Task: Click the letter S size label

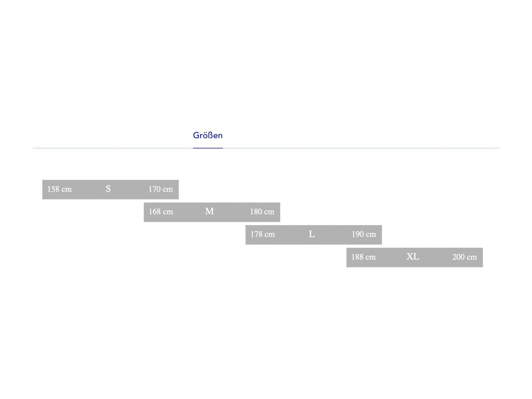Action: click(x=108, y=189)
